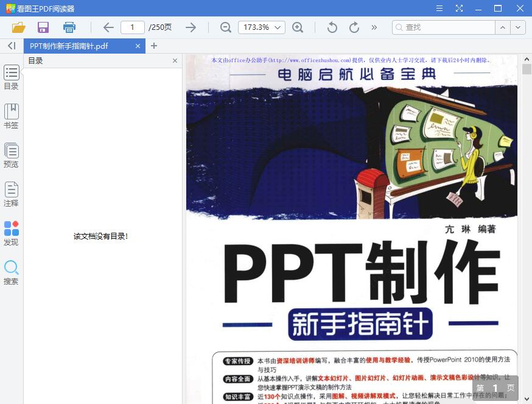The height and width of the screenshot is (404, 532).
Task: Zoom in with the plus magnifier
Action: click(x=298, y=27)
